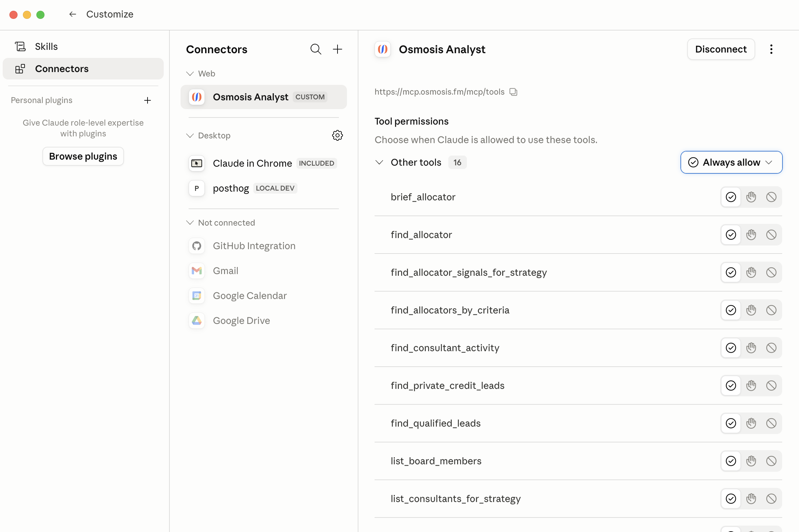This screenshot has width=799, height=532.
Task: Block the find_allocator tool
Action: pyautogui.click(x=771, y=235)
